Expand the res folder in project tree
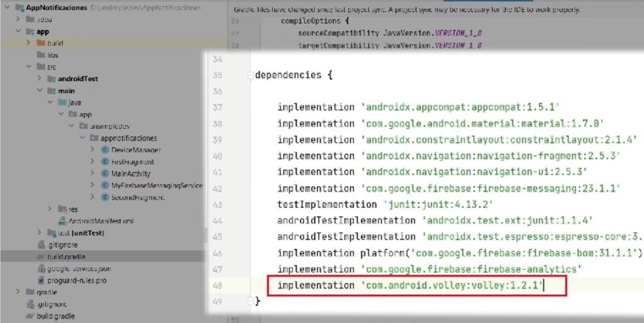This screenshot has width=644, height=323. tap(50, 209)
